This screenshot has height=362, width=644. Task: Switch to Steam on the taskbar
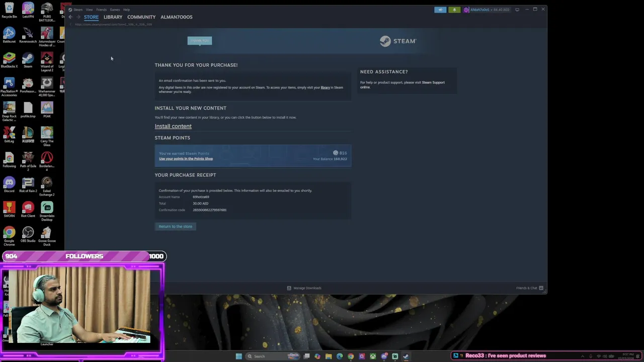tap(406, 356)
